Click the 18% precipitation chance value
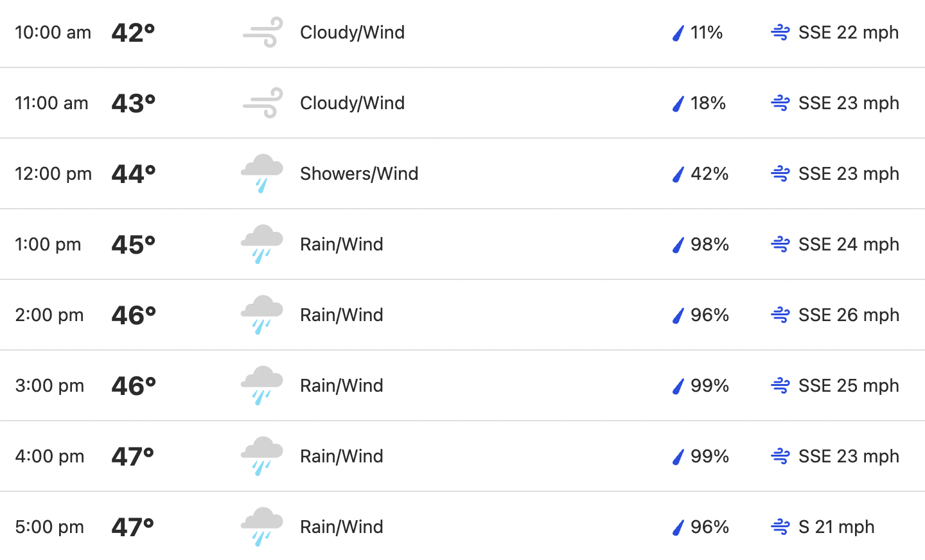The width and height of the screenshot is (925, 560). [x=708, y=103]
